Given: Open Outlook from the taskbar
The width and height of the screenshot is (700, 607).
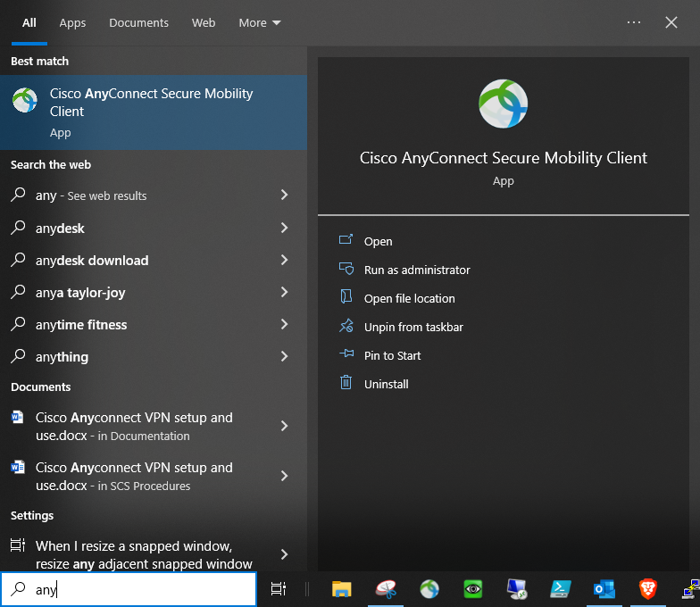Looking at the screenshot, I should click(604, 589).
